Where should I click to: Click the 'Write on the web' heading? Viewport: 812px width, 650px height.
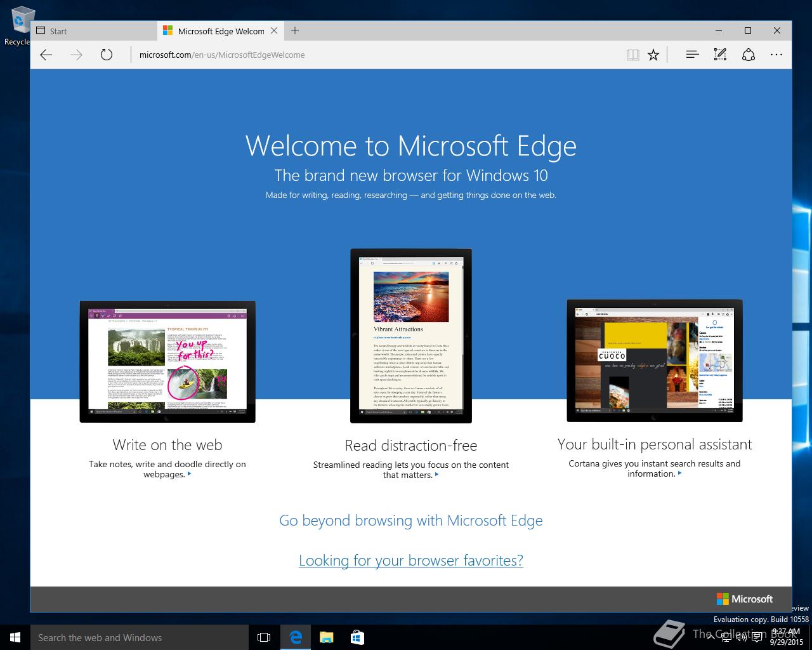(167, 444)
